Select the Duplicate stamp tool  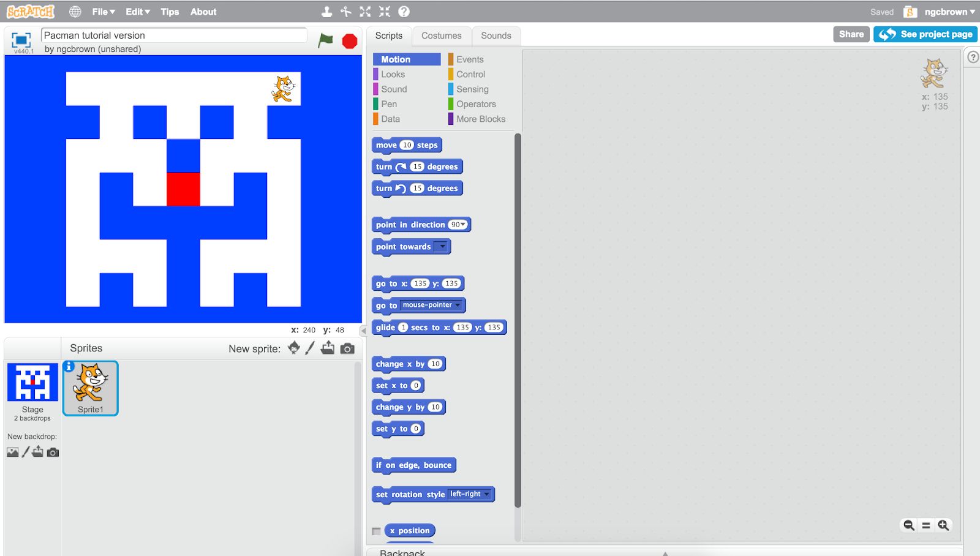click(327, 12)
